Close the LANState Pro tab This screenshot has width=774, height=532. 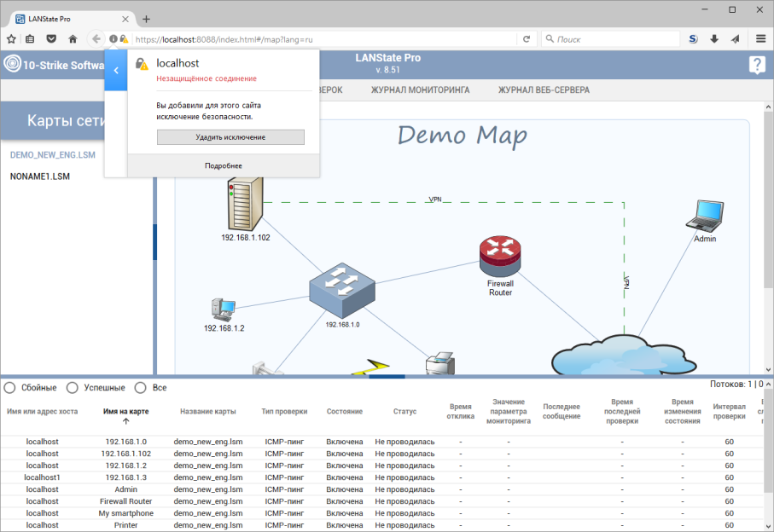tap(125, 19)
